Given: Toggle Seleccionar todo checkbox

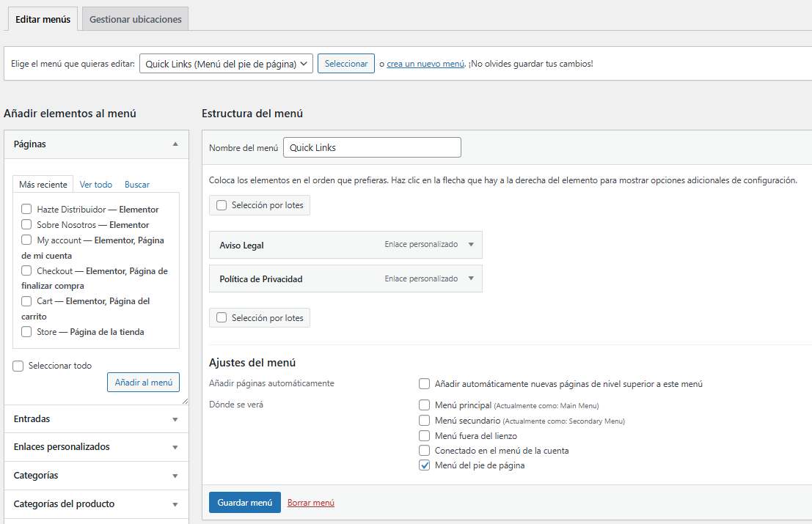Looking at the screenshot, I should [x=18, y=366].
